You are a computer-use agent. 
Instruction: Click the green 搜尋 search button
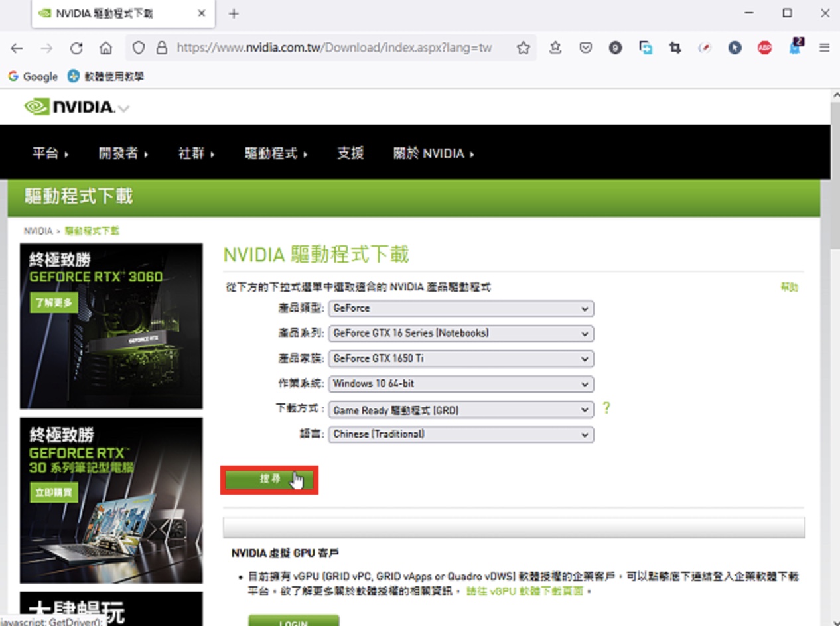269,479
